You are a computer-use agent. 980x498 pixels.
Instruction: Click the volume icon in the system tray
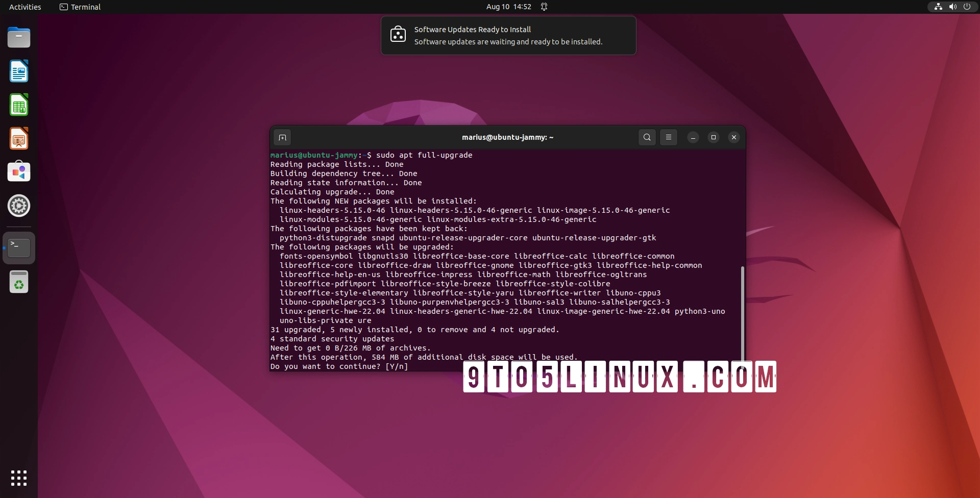[x=952, y=7]
